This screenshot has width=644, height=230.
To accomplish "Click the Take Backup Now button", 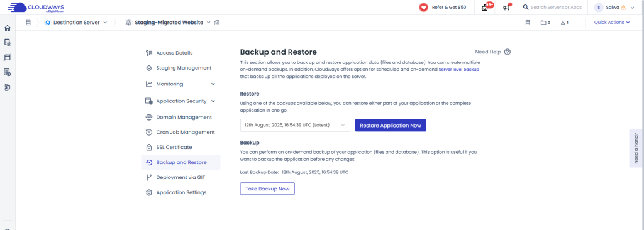I will tap(267, 189).
